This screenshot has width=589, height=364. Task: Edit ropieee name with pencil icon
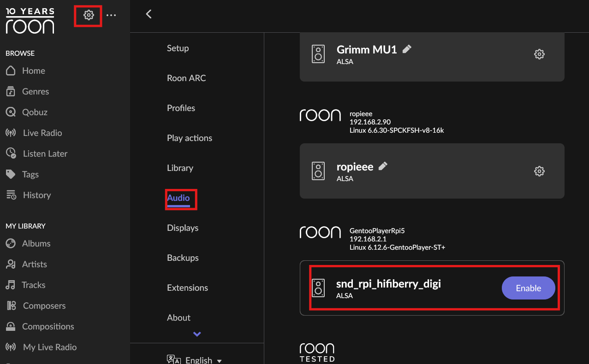point(383,166)
